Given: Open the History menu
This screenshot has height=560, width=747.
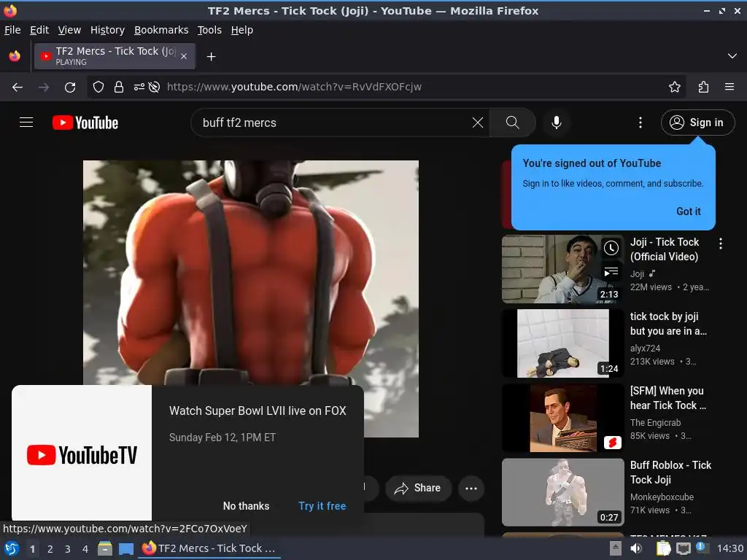Looking at the screenshot, I should 108,30.
